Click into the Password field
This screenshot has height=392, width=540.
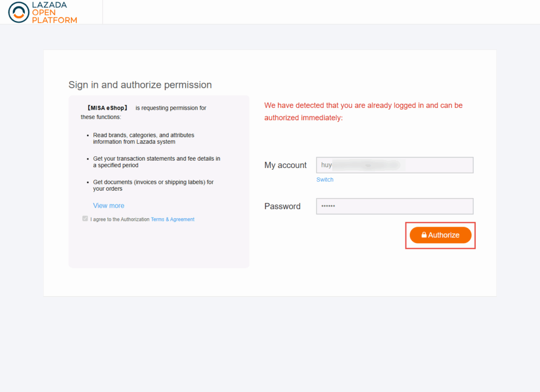point(394,206)
